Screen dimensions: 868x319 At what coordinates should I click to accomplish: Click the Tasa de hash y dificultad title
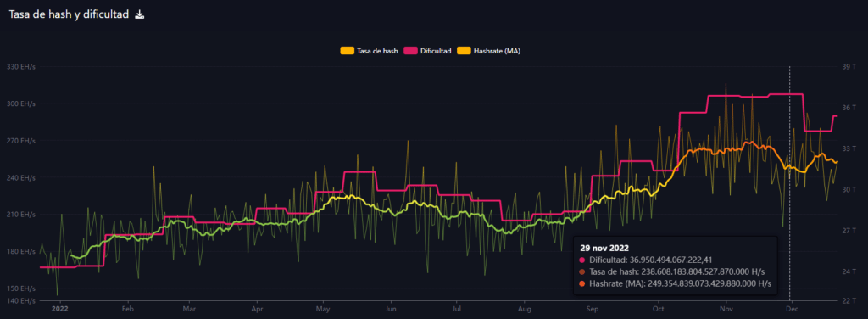[x=69, y=15]
